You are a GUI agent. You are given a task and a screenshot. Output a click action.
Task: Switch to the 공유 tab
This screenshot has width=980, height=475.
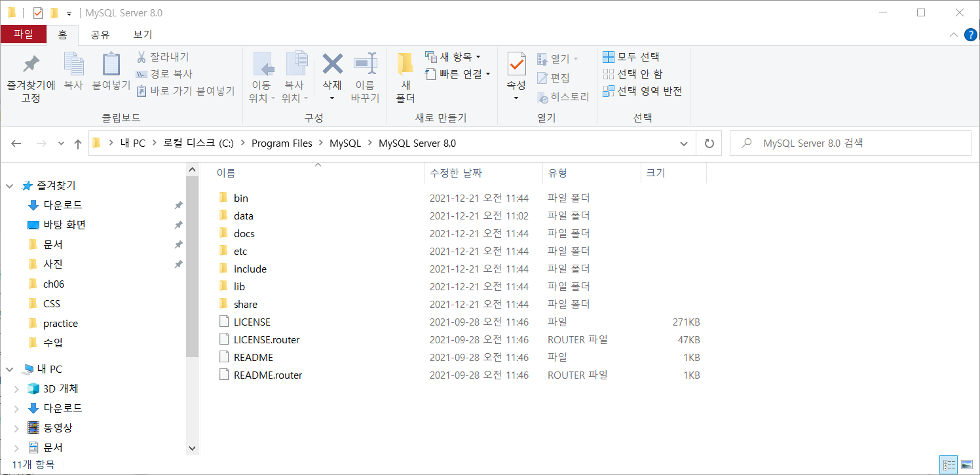pyautogui.click(x=100, y=35)
